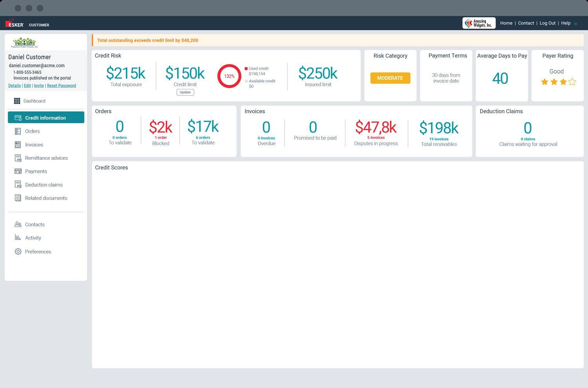Click the Credit information card icon

tap(18, 118)
